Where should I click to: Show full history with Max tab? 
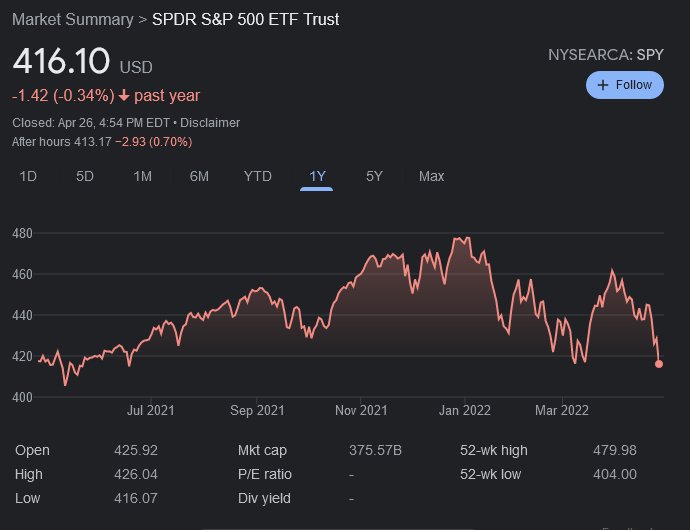coord(431,177)
